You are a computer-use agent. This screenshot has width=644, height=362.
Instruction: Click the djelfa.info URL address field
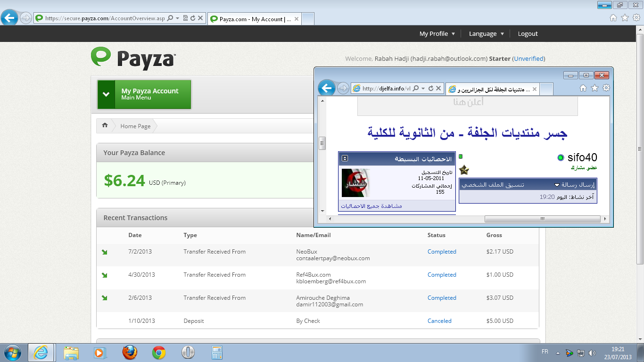(386, 88)
